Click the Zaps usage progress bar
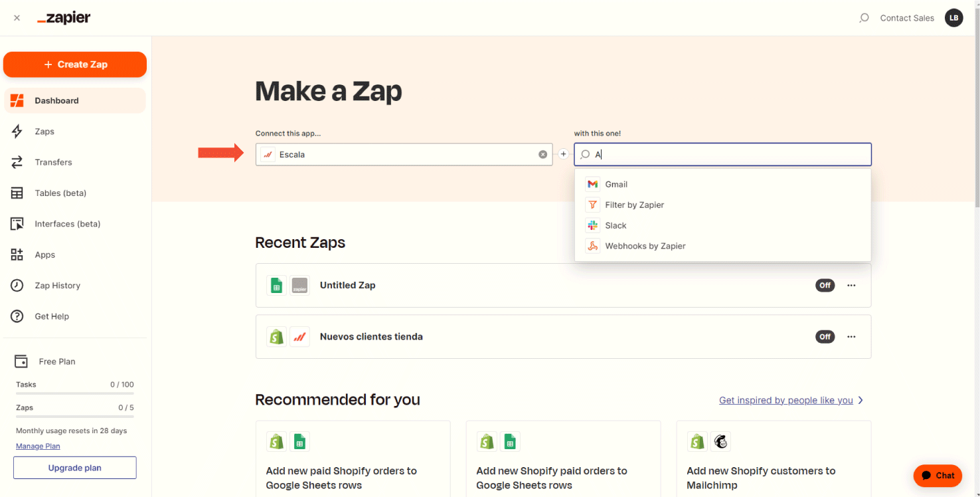980x497 pixels. pos(75,417)
